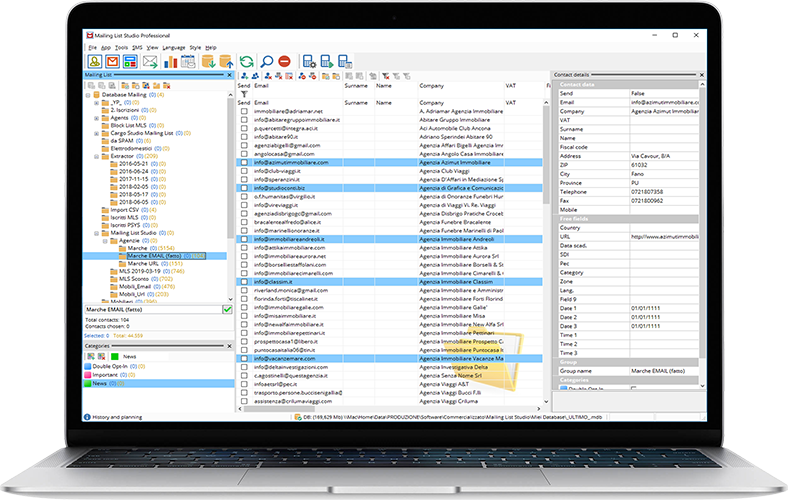Image resolution: width=788 pixels, height=500 pixels.
Task: Click the History and planning info icon
Action: pyautogui.click(x=87, y=417)
